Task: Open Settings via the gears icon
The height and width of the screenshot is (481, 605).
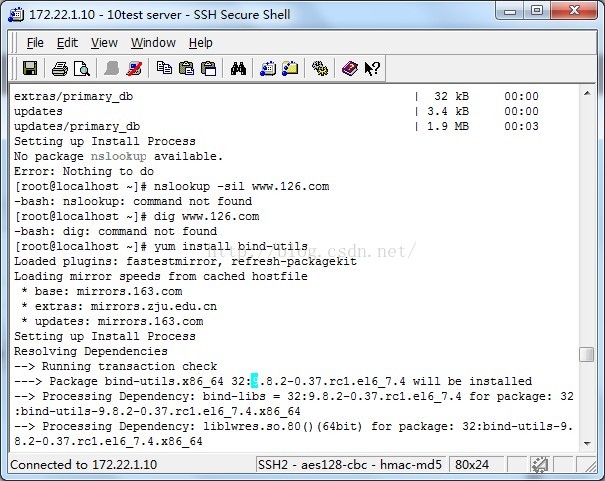Action: click(x=320, y=69)
